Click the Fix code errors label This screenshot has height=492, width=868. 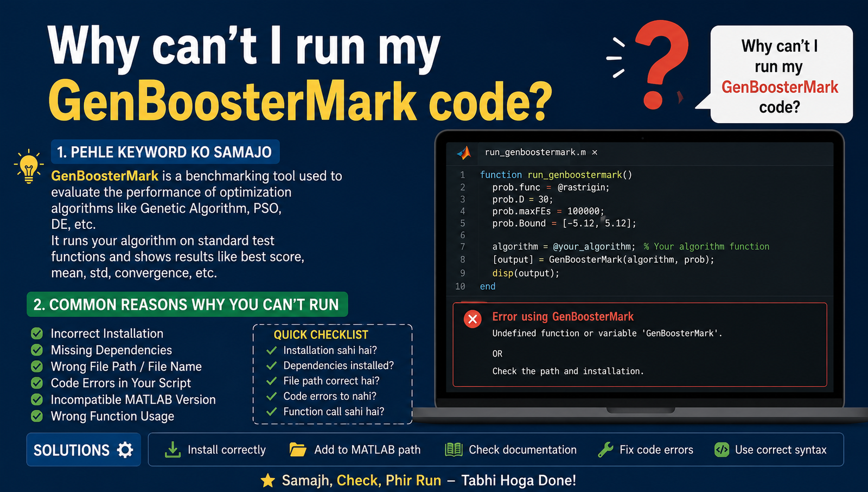[x=656, y=450]
